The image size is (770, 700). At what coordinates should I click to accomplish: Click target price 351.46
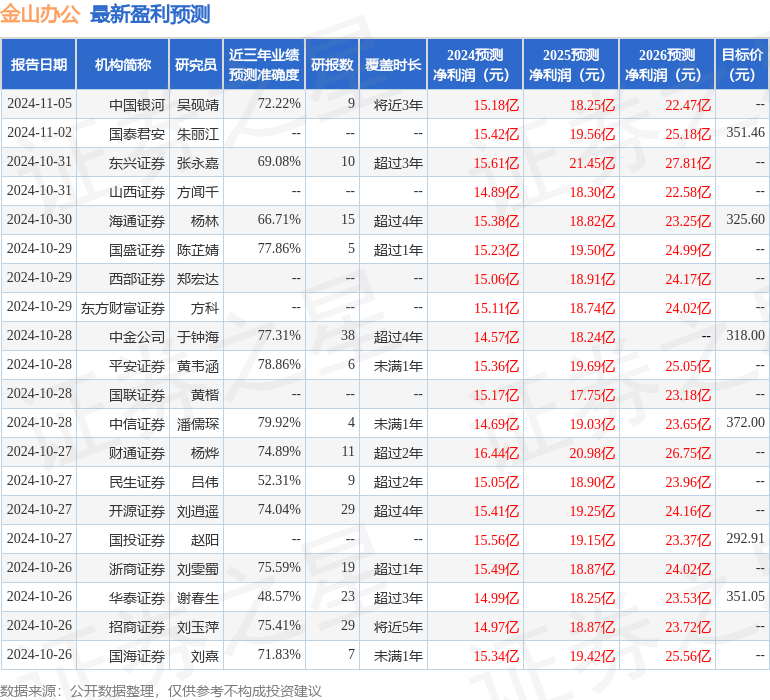745,133
